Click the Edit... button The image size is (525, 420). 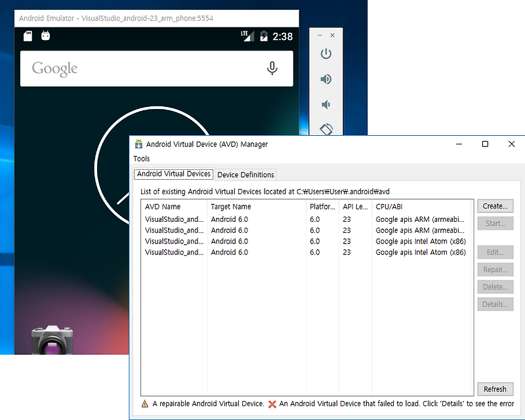495,252
